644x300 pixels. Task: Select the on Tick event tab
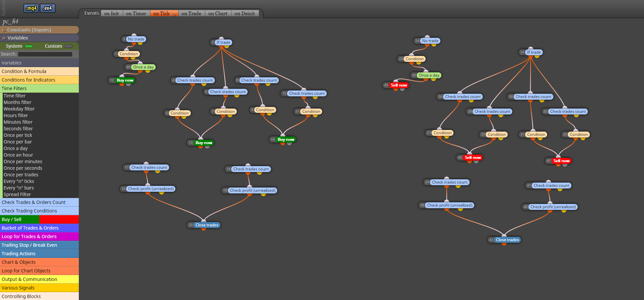(164, 13)
